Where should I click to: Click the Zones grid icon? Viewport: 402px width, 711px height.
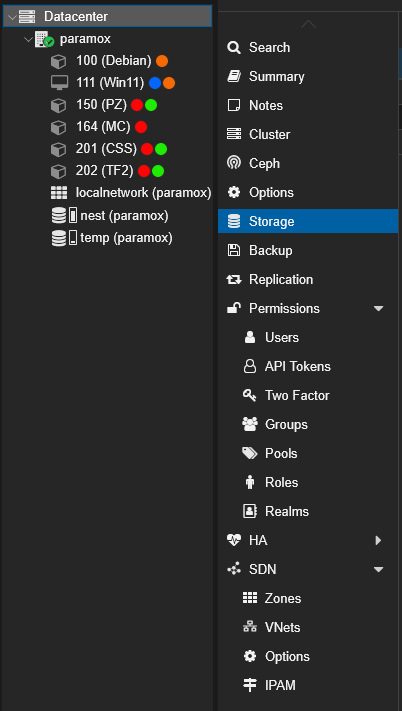[250, 598]
